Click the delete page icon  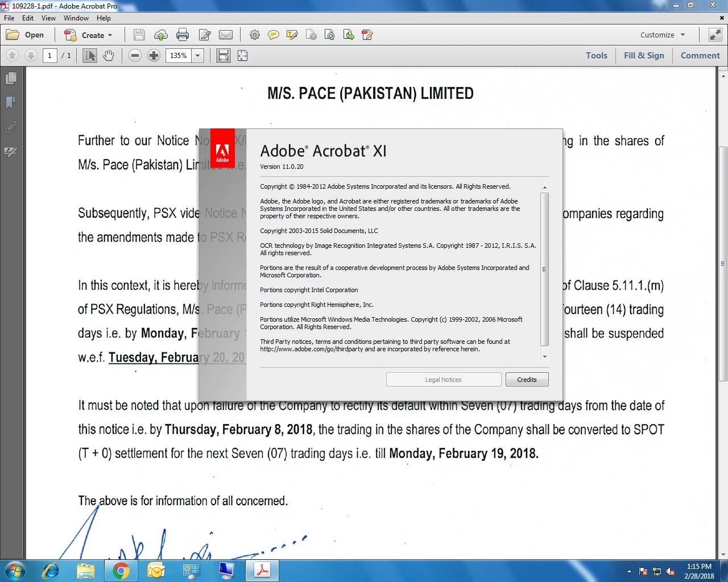pos(311,35)
